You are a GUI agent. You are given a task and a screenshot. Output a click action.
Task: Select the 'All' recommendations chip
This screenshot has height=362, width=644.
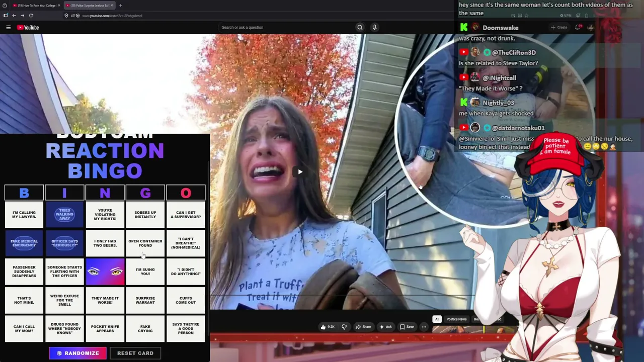[x=437, y=319]
